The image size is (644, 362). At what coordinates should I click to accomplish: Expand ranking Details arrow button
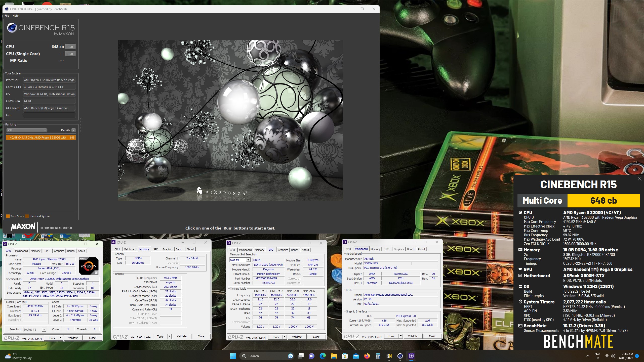point(74,130)
